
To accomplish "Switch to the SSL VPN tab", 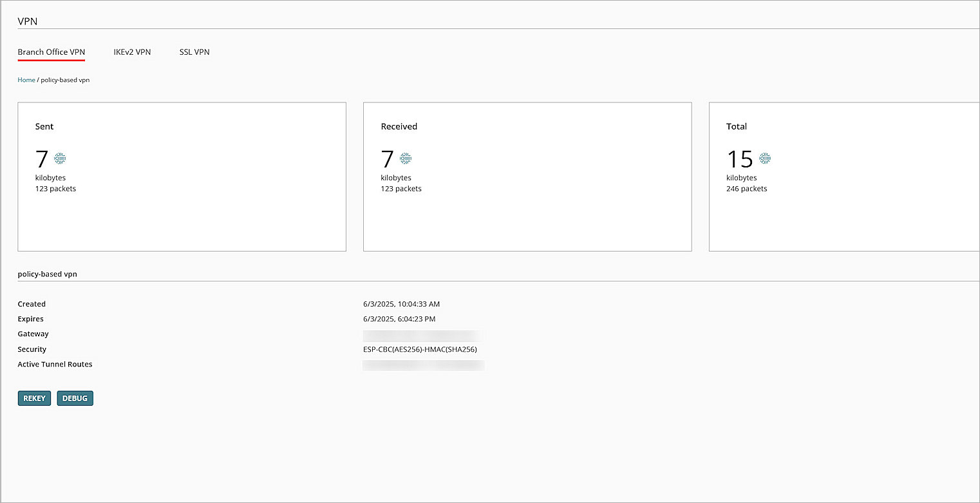I will click(x=194, y=52).
